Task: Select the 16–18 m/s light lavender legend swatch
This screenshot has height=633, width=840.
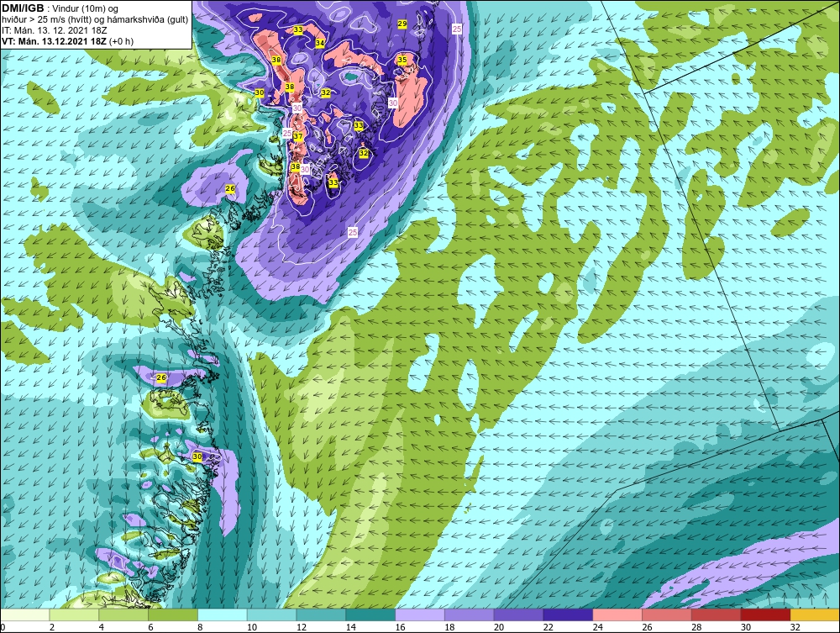Action: (x=420, y=615)
